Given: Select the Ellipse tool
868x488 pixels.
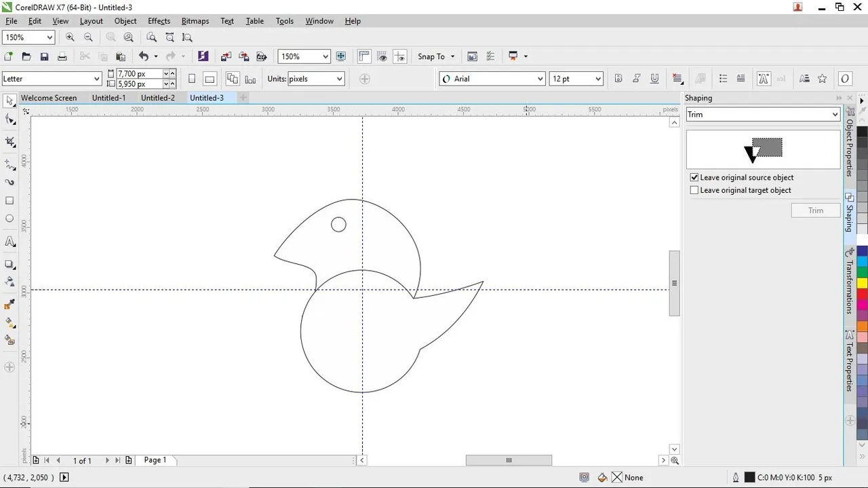Looking at the screenshot, I should [x=9, y=219].
